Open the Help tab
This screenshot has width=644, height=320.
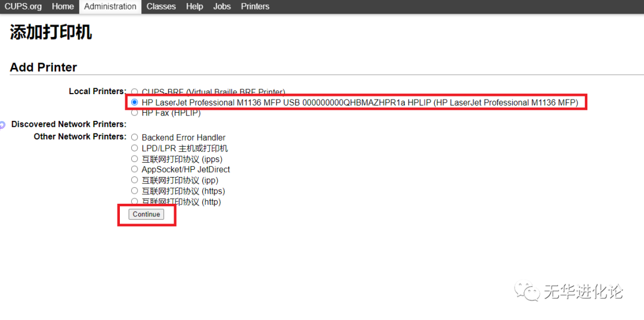point(194,7)
